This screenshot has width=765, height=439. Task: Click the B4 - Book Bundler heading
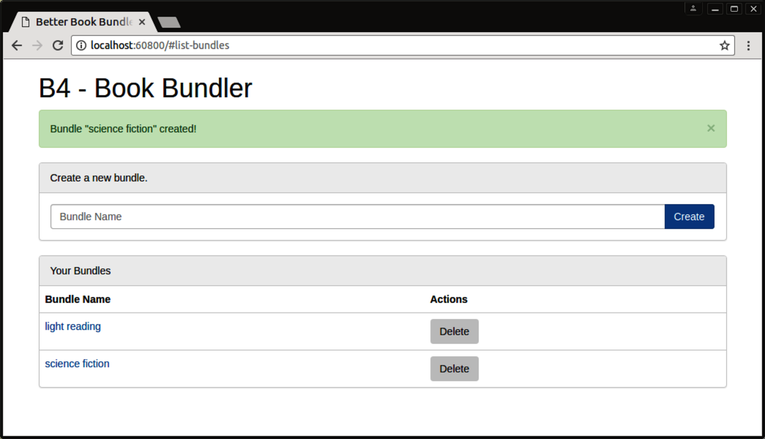145,88
